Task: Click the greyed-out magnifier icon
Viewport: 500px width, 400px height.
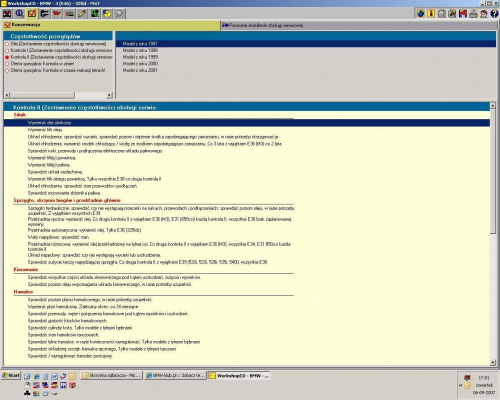Action: [x=119, y=14]
